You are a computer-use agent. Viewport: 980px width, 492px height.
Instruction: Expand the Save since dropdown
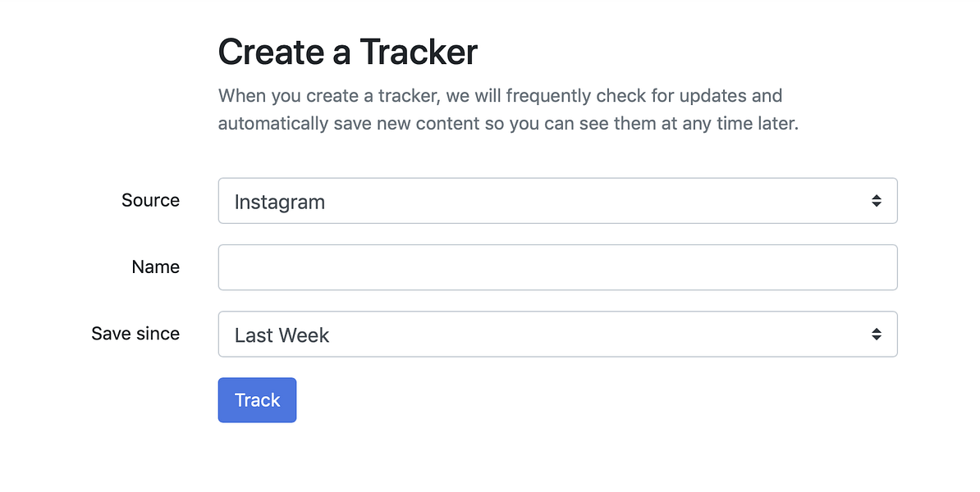[x=557, y=334]
